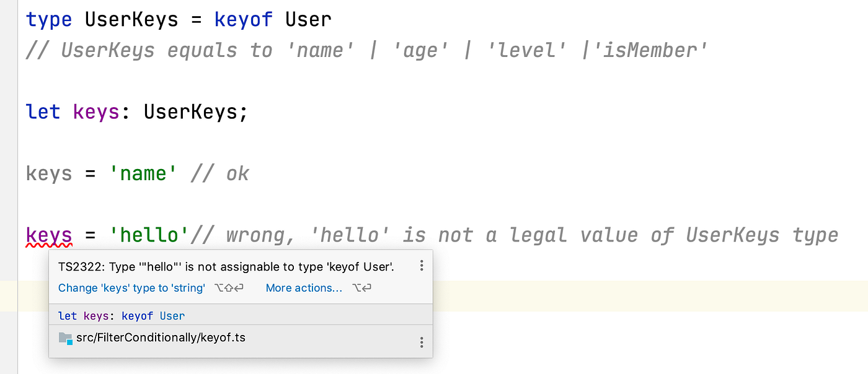Click 'let keys: keyof User' signature in popup
This screenshot has height=374, width=868.
coord(122,316)
